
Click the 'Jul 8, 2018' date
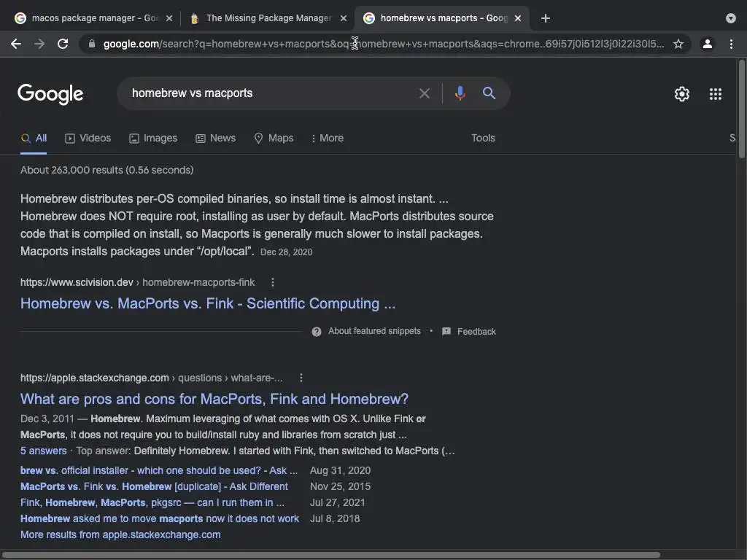coord(335,518)
